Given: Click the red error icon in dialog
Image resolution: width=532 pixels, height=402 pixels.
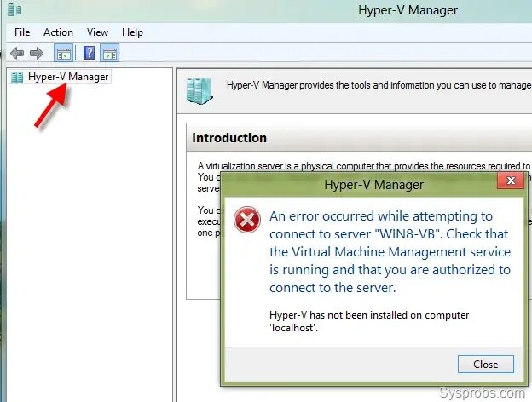Looking at the screenshot, I should click(247, 220).
